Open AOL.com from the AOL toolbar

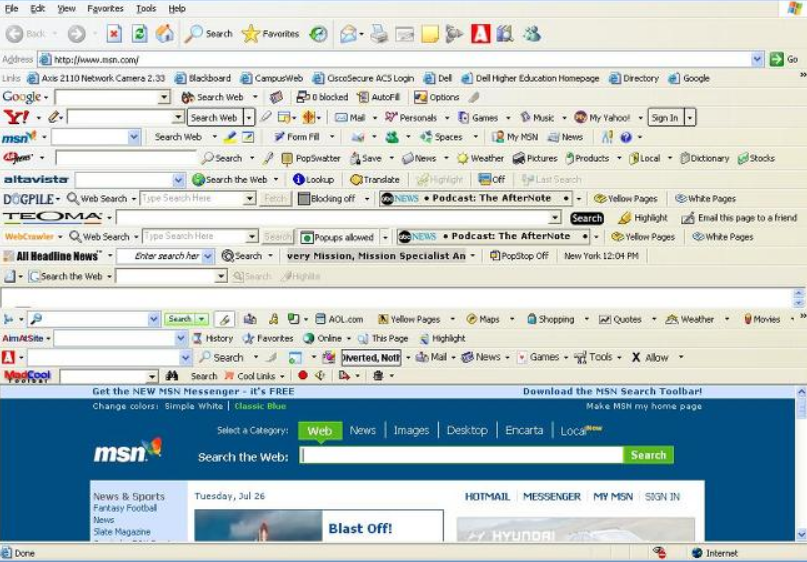coord(339,319)
